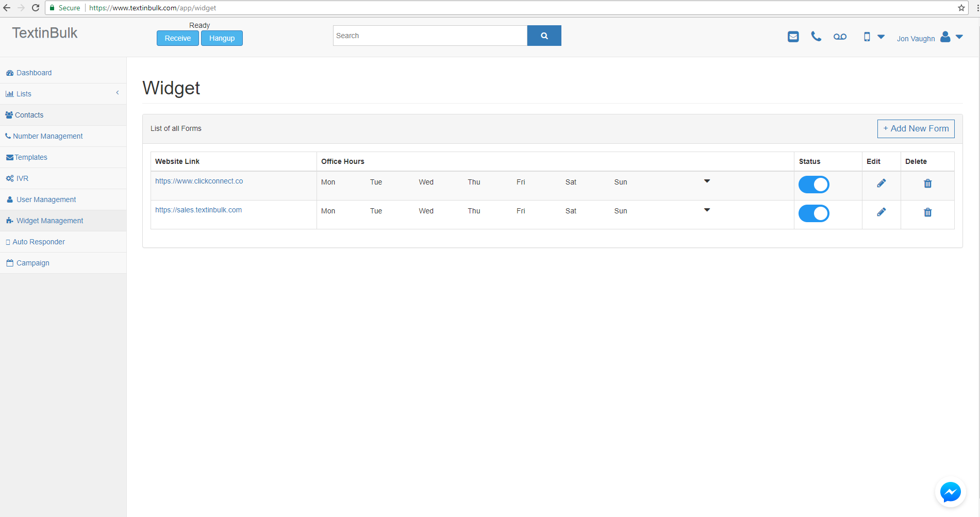Click Add New Form button
This screenshot has height=517, width=980.
(916, 129)
